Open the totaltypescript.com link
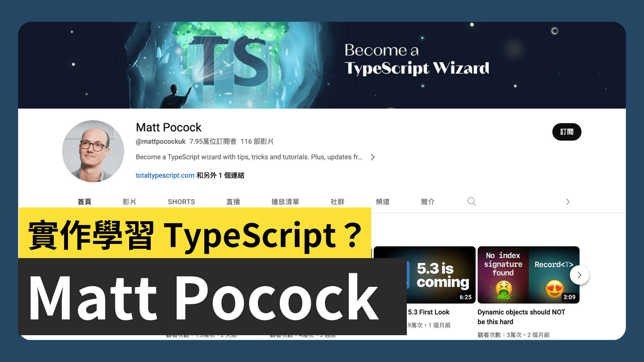 pyautogui.click(x=165, y=175)
